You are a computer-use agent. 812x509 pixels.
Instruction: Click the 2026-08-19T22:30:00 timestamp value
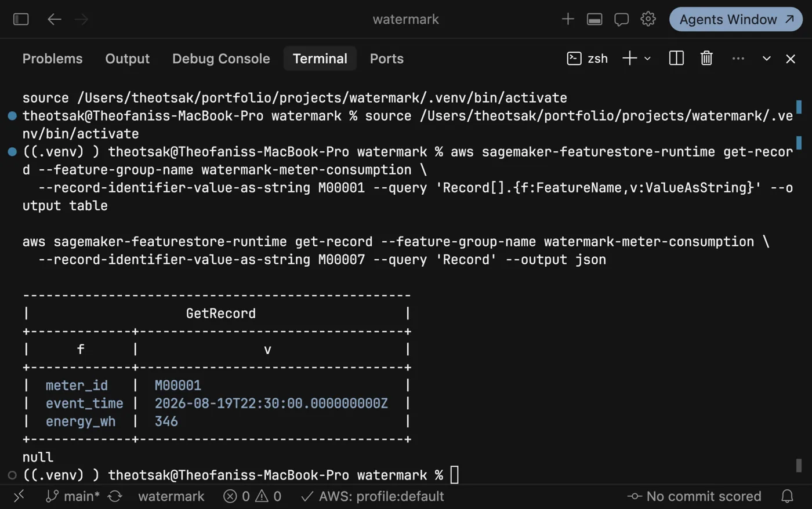coord(271,403)
